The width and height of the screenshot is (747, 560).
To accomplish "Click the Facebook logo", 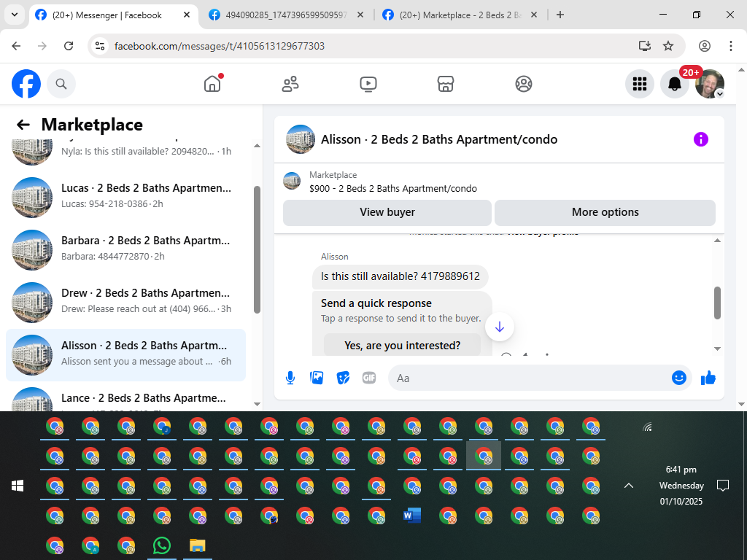I will click(26, 84).
